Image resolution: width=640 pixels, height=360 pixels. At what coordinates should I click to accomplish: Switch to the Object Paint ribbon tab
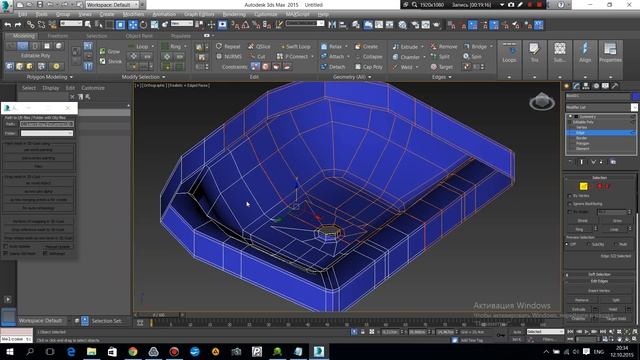coord(139,36)
